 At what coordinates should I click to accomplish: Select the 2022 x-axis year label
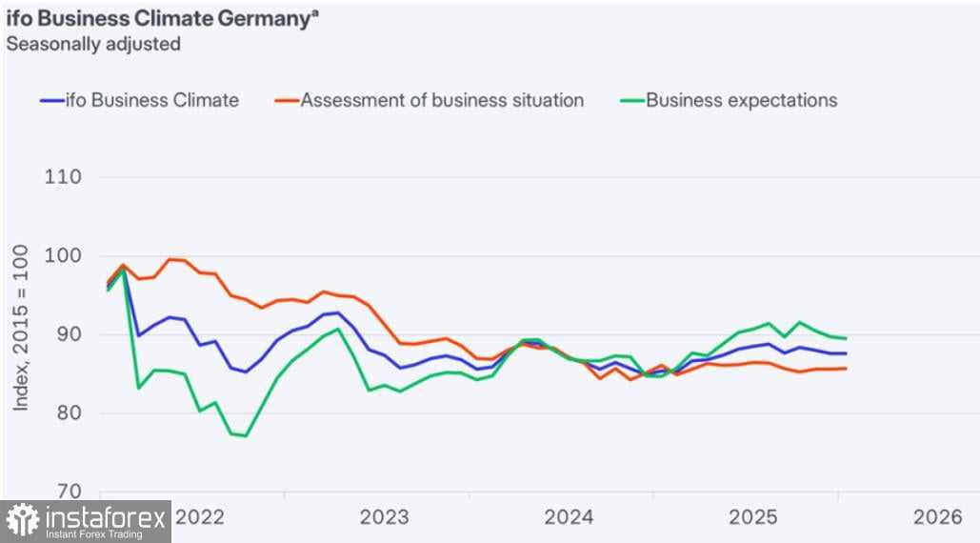pos(200,517)
